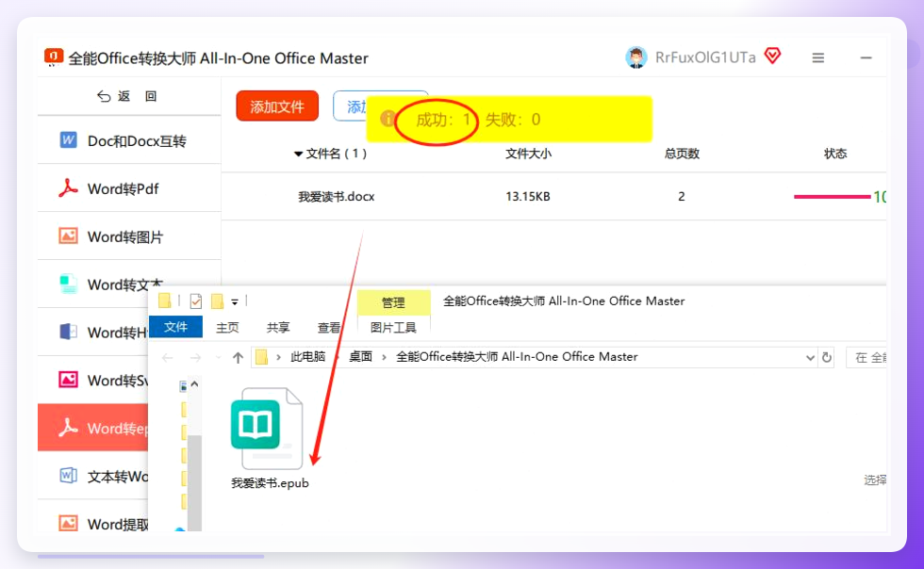Screen dimensions: 924x569
Task: Switch to the 图片工具 ribbon tab
Action: click(393, 328)
